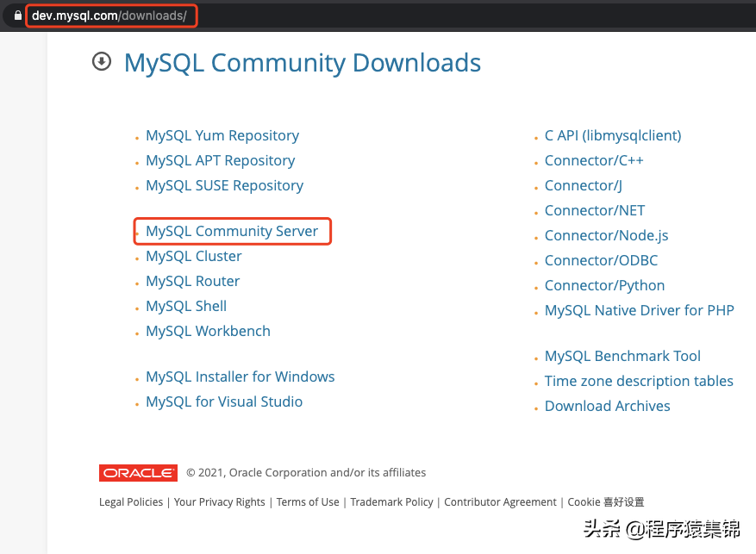Open Connector/Python downloads
Screen dimensions: 756x554
pyautogui.click(x=604, y=286)
